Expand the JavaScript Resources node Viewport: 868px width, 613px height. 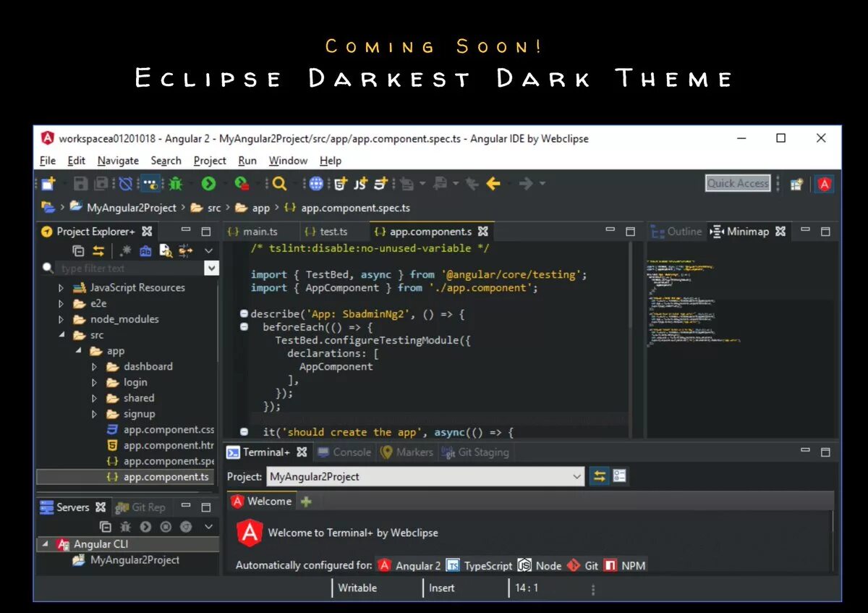61,287
